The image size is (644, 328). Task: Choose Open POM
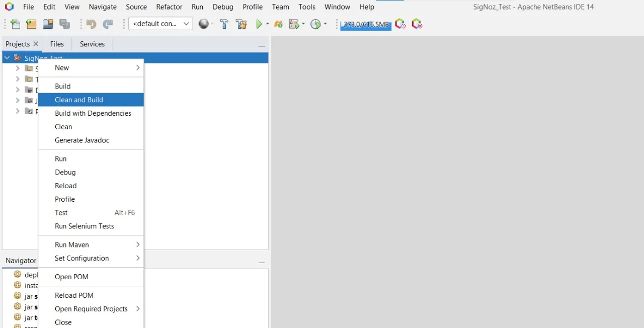coord(91,277)
